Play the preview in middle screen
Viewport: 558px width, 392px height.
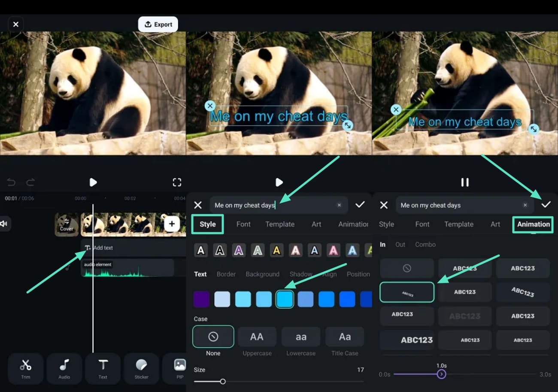point(279,182)
